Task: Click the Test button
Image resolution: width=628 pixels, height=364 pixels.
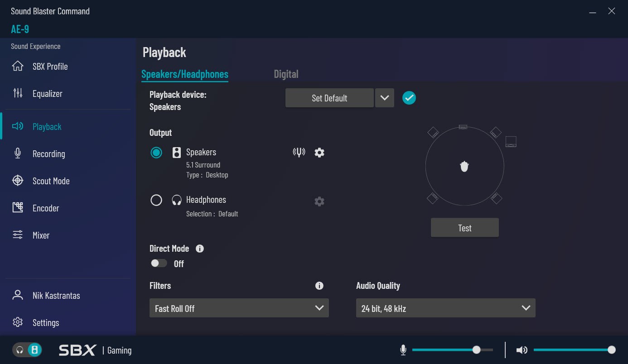Action: [x=465, y=228]
